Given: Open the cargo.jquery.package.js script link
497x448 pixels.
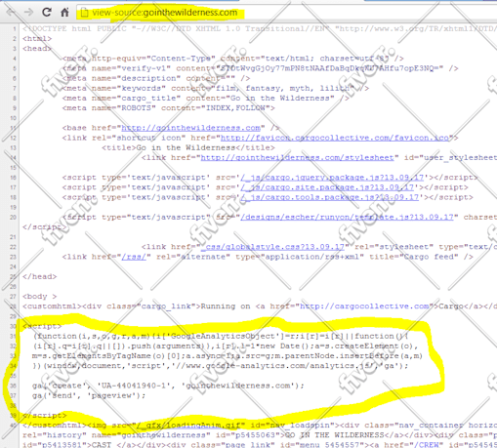Looking at the screenshot, I should (x=332, y=178).
